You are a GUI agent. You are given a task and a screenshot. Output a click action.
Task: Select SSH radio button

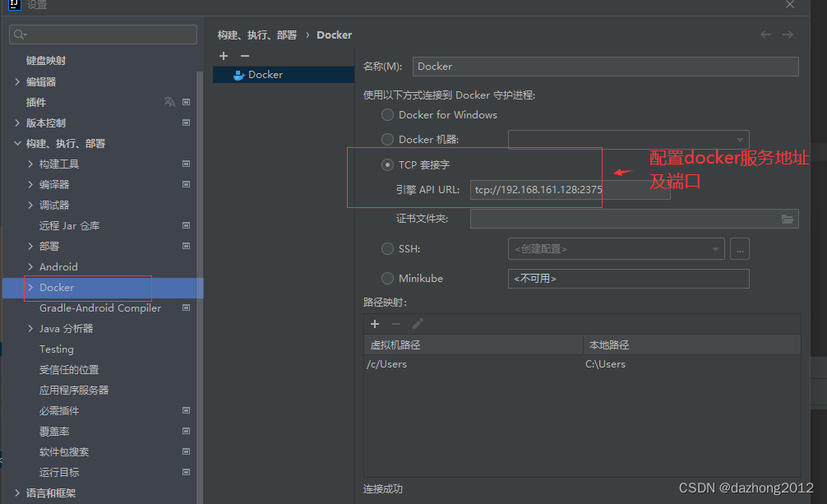tap(388, 248)
